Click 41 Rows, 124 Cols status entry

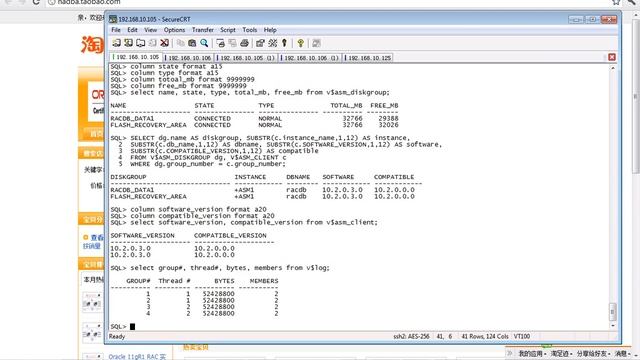coord(485,336)
